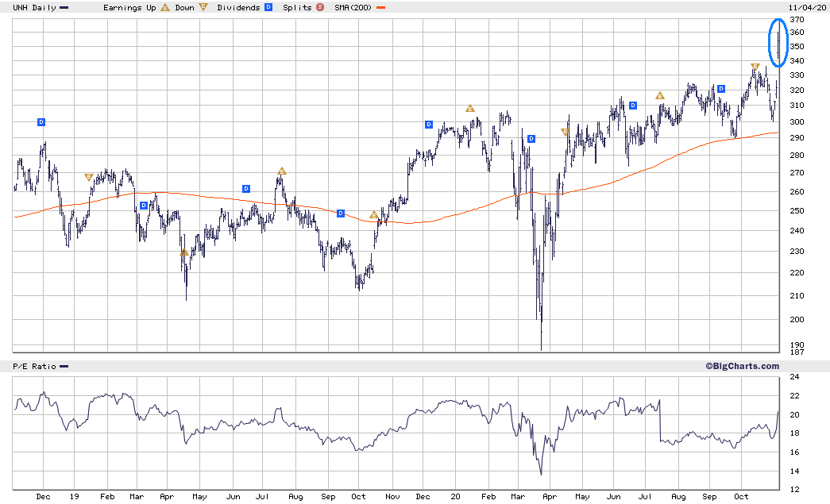
Task: Click the '19' year axis label
Action: [74, 497]
